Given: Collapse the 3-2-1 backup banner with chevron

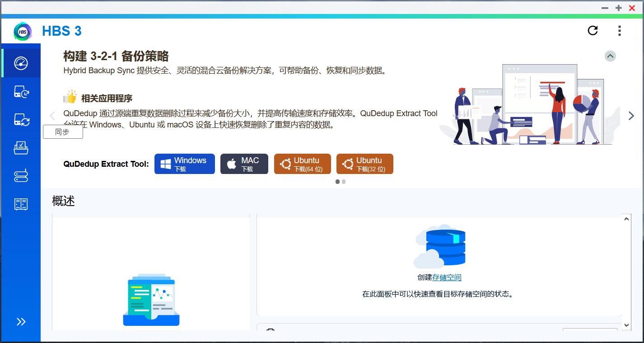Looking at the screenshot, I should tap(610, 56).
